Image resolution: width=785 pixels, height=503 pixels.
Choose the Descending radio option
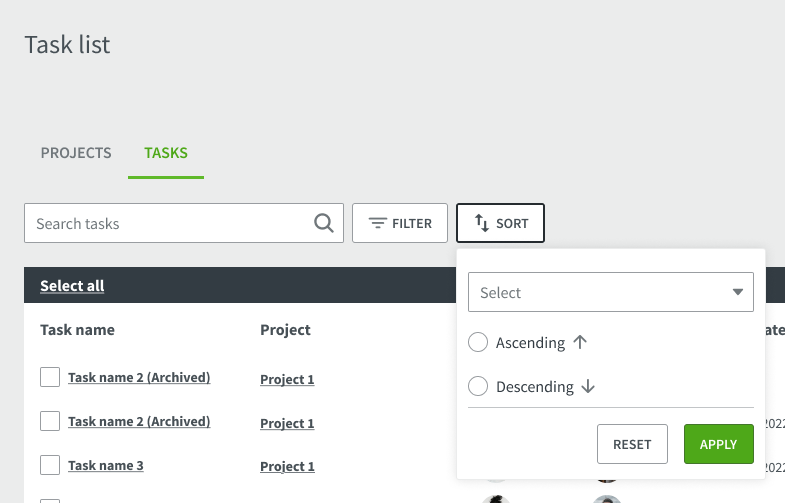click(478, 386)
